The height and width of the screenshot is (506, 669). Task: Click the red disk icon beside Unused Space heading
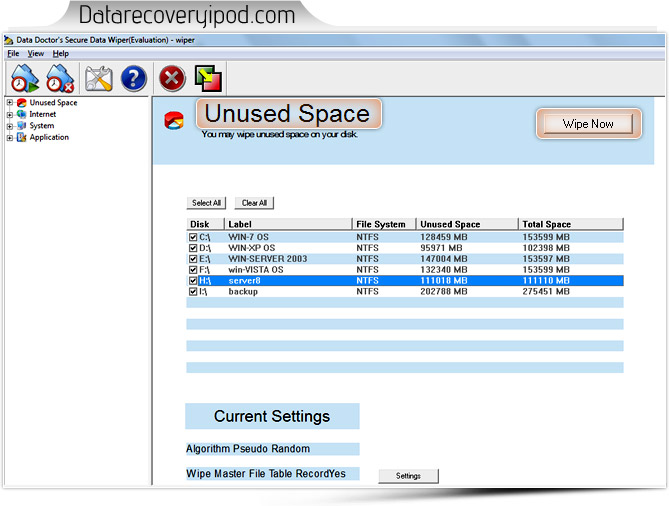pos(174,120)
